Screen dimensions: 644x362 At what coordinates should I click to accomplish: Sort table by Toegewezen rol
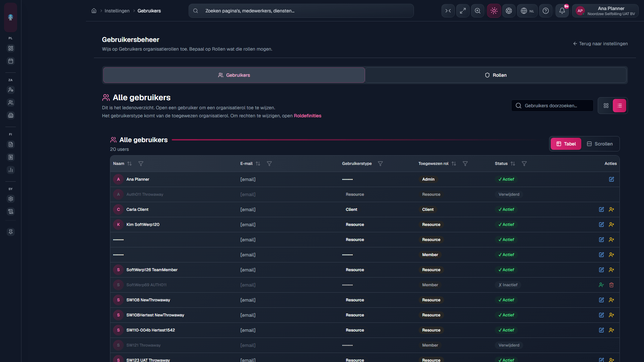click(454, 164)
